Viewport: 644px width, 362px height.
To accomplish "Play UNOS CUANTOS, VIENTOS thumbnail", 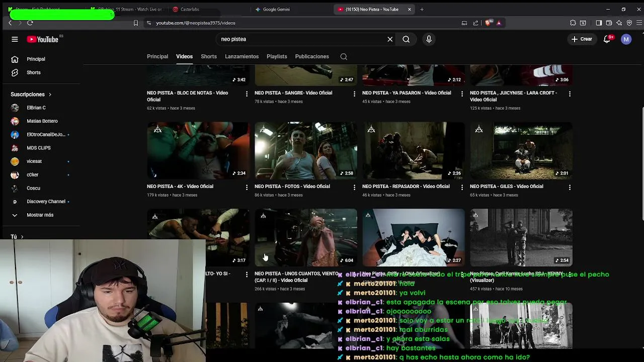I will (306, 237).
